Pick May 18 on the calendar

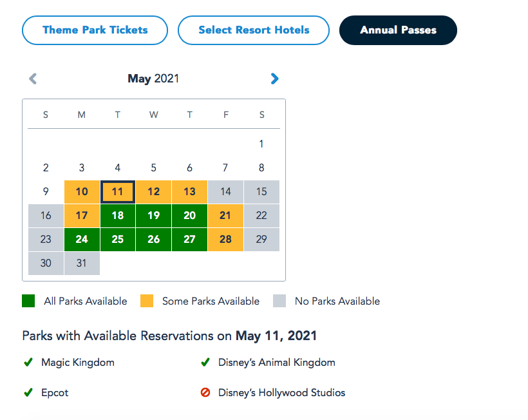point(118,216)
